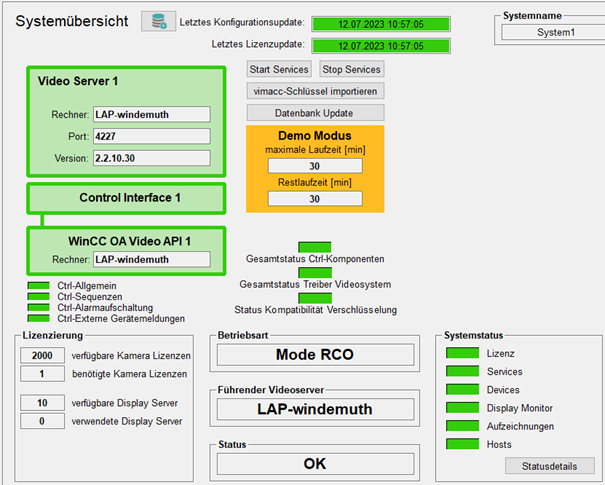Viewport: 605px width, 485px height.
Task: Click vimacc-Schlüssel importieren button
Action: click(x=315, y=91)
